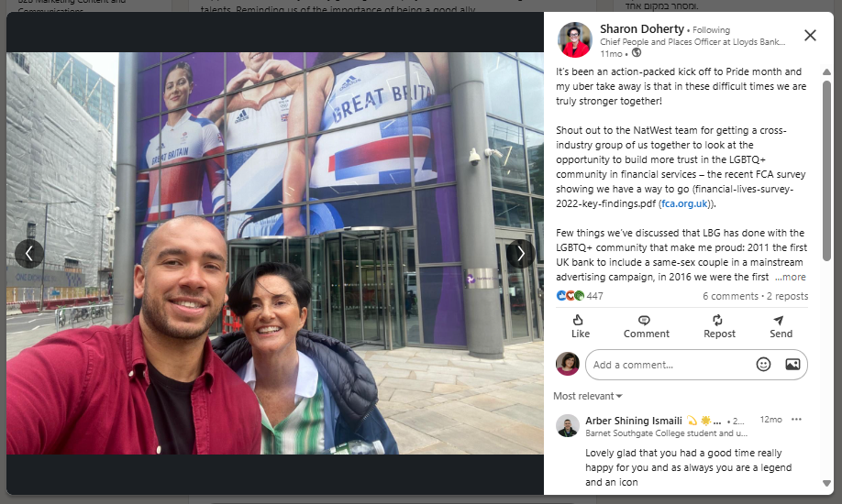Attach a photo to the comment
842x504 pixels.
pyautogui.click(x=792, y=365)
